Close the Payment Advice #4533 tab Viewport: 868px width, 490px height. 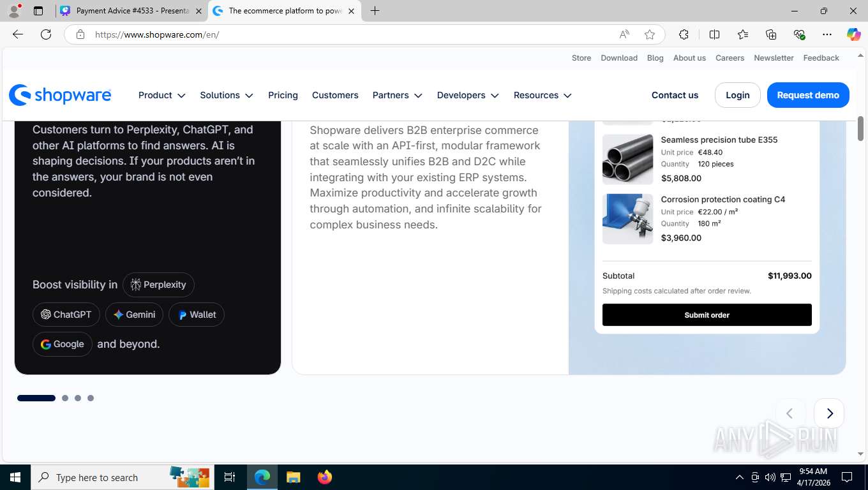click(198, 11)
